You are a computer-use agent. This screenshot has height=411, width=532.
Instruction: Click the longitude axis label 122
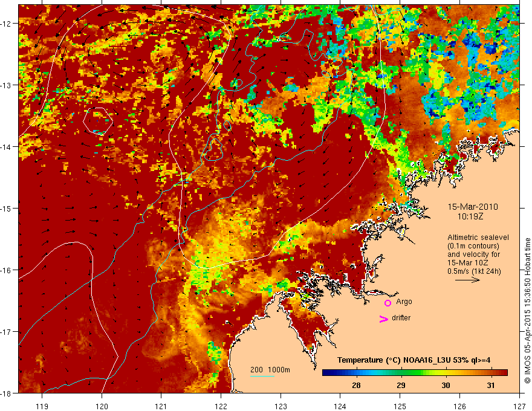[x=221, y=406]
